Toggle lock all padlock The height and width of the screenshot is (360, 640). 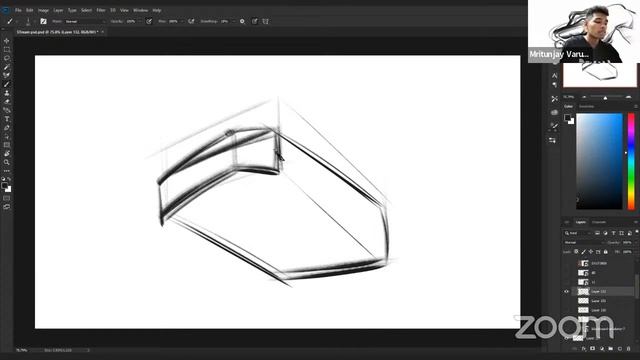(605, 252)
